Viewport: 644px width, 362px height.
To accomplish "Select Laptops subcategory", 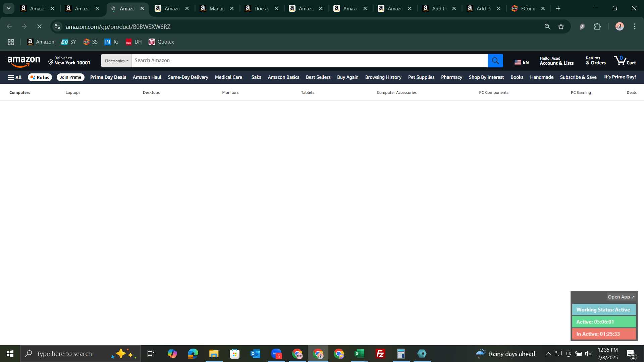I will point(73,93).
